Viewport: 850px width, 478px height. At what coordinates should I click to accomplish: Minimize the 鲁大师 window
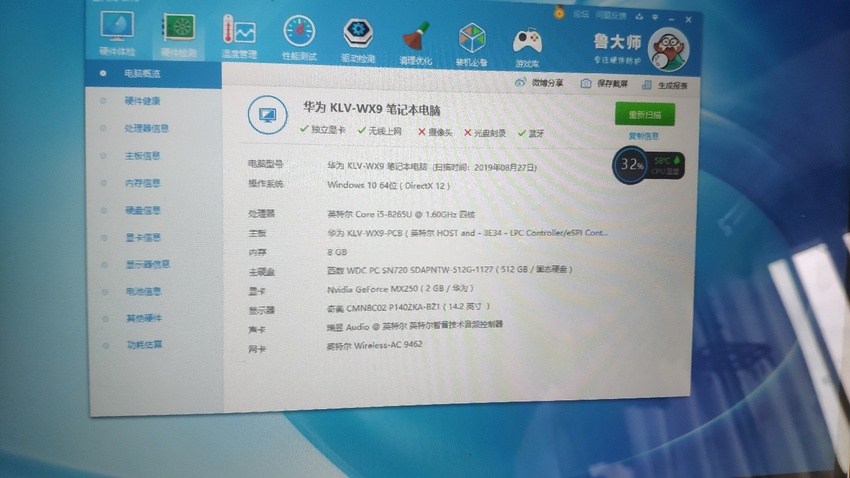click(x=671, y=18)
